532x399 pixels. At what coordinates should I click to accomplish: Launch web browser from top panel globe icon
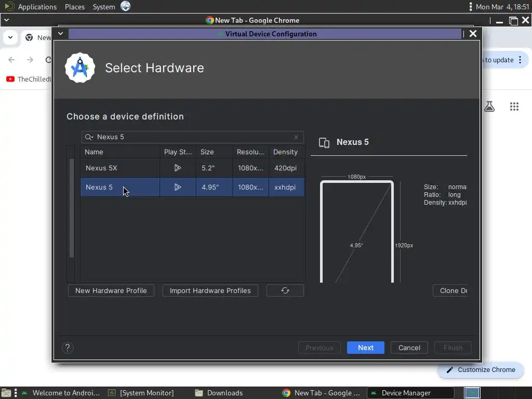click(126, 6)
